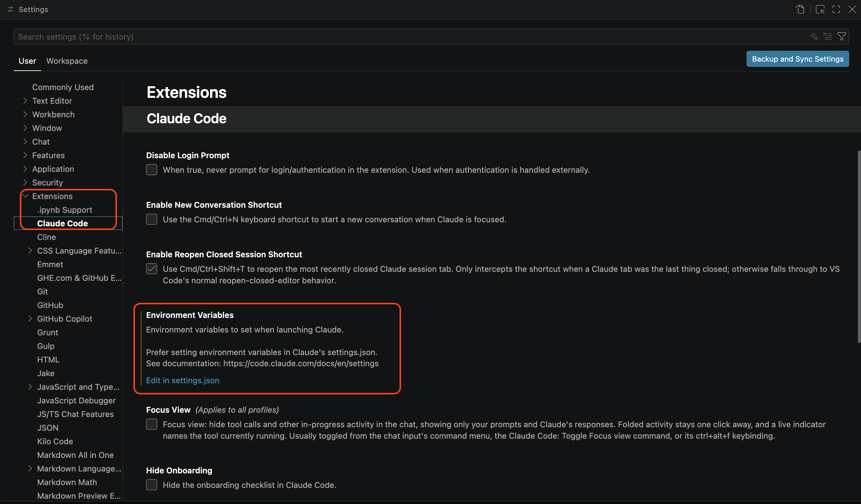Toggle full screen editor icon
The width and height of the screenshot is (861, 504).
pyautogui.click(x=836, y=9)
